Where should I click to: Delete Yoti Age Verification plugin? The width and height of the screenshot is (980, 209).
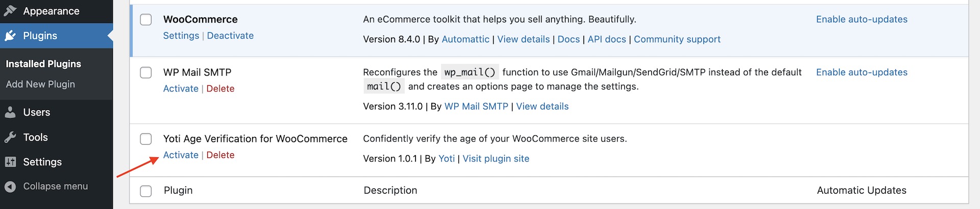point(220,155)
